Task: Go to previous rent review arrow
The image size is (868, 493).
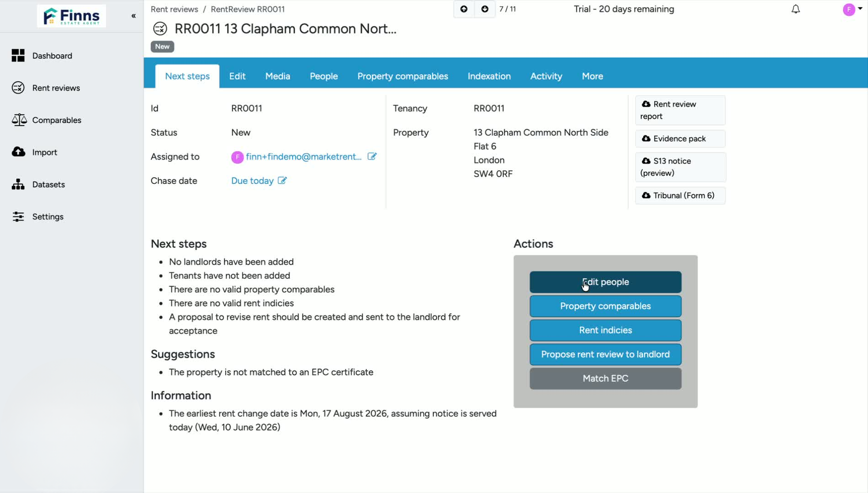Action: click(x=464, y=9)
